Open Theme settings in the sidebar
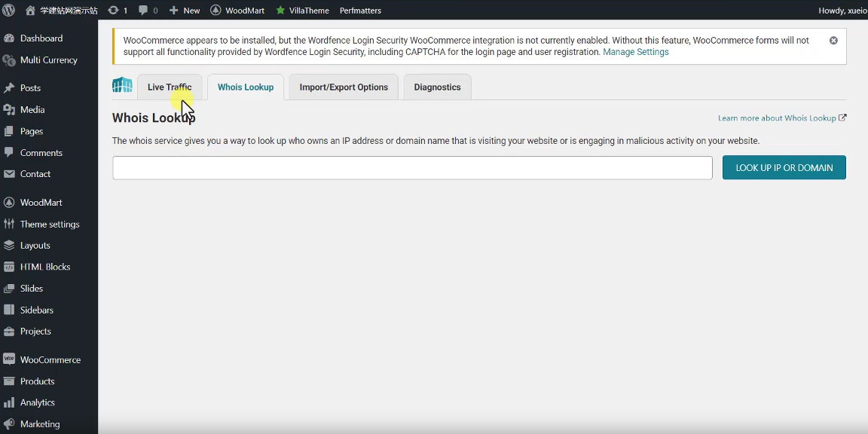The height and width of the screenshot is (434, 868). click(49, 225)
